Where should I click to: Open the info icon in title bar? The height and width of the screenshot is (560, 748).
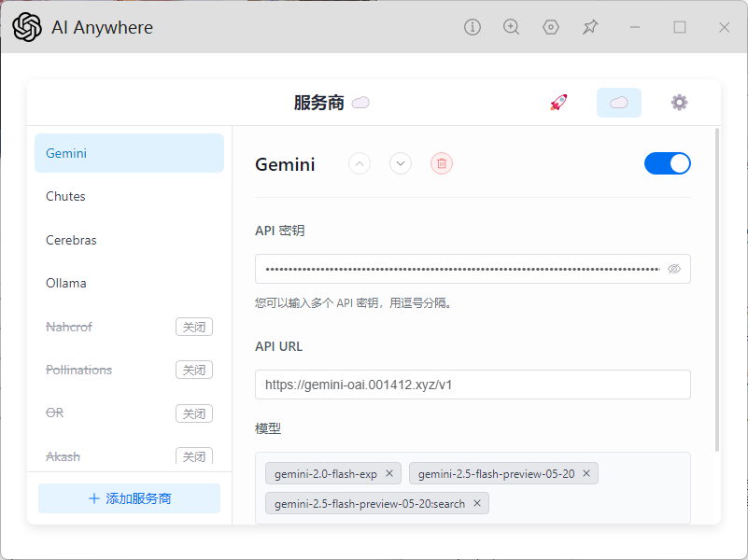coord(473,27)
